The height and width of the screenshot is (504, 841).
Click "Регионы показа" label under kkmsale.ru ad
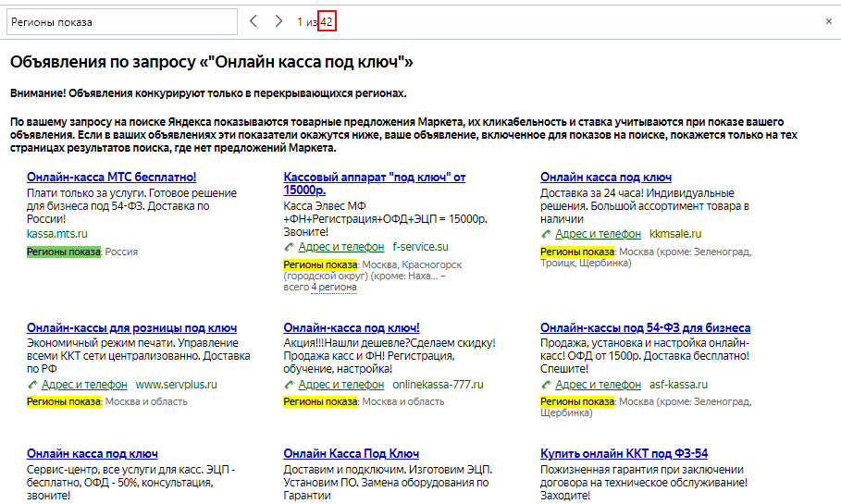point(577,252)
